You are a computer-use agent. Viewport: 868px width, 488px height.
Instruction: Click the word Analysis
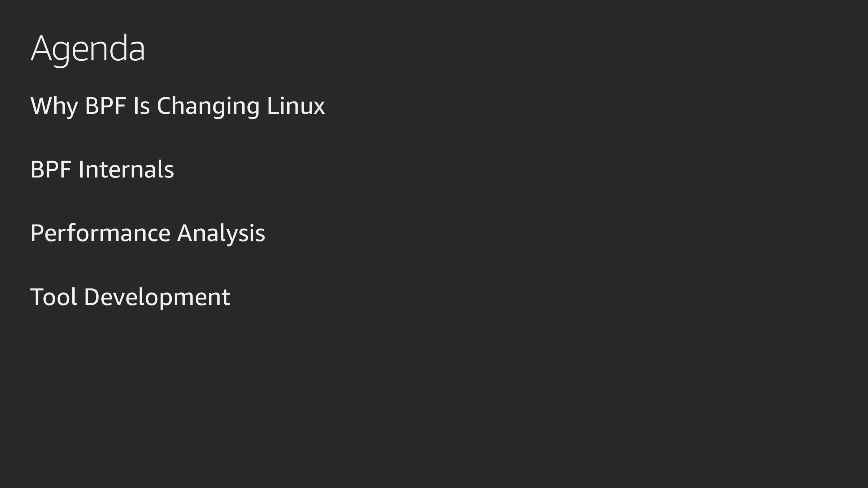click(x=221, y=233)
